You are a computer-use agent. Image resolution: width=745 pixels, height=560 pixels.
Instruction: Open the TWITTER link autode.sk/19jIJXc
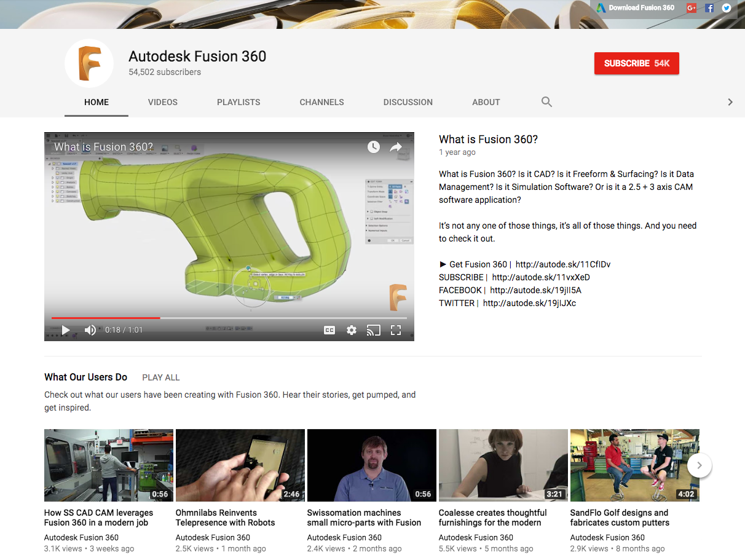(x=529, y=303)
